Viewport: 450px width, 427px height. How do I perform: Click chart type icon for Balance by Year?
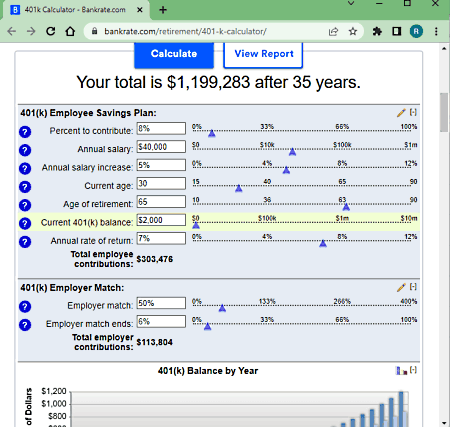(x=401, y=370)
